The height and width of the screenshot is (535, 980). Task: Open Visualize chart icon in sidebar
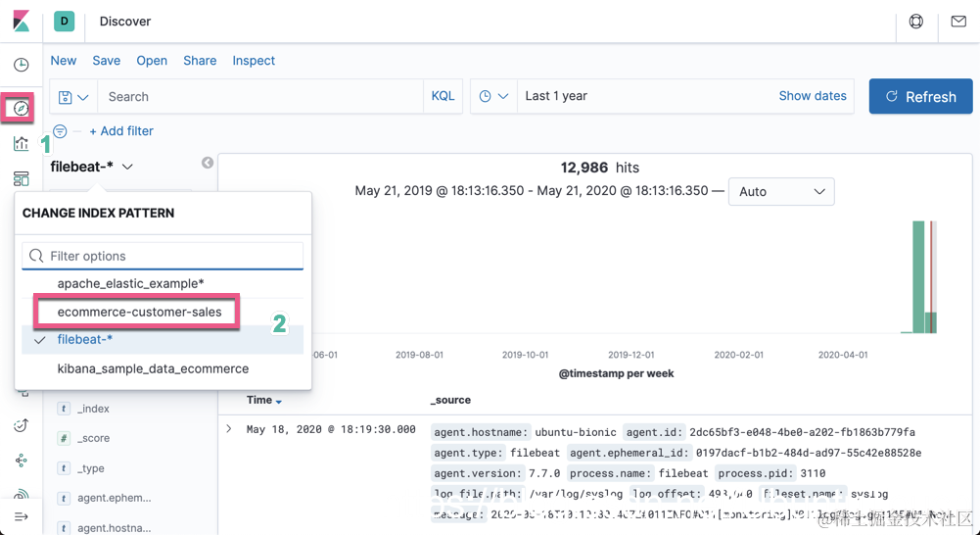(22, 143)
